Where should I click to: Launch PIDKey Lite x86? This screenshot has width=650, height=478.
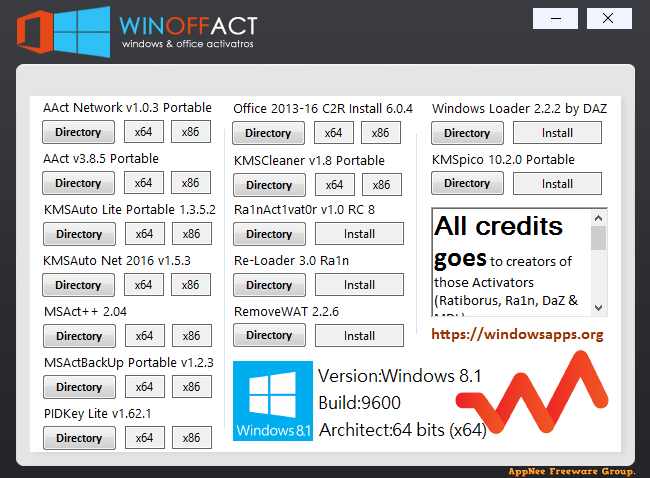[192, 438]
